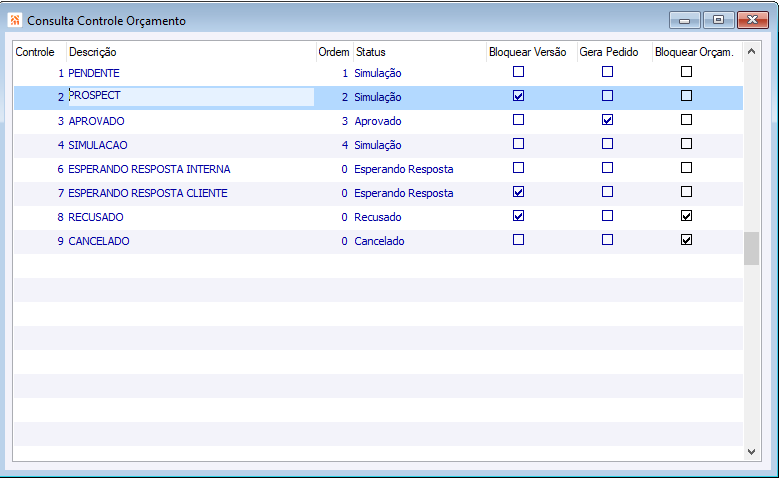Select the CANCELADO description cell
The image size is (779, 480).
click(x=191, y=241)
